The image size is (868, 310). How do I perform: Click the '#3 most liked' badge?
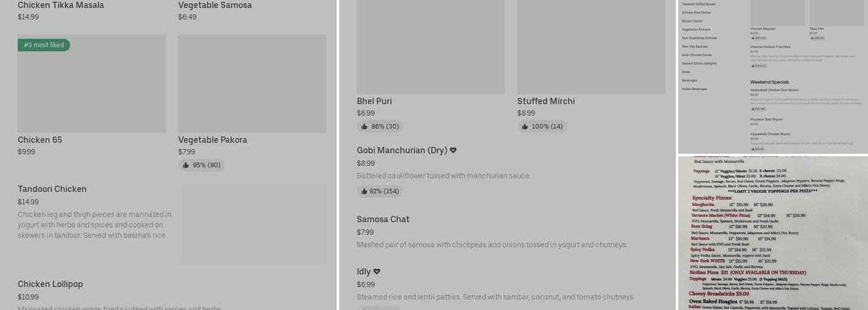click(43, 45)
